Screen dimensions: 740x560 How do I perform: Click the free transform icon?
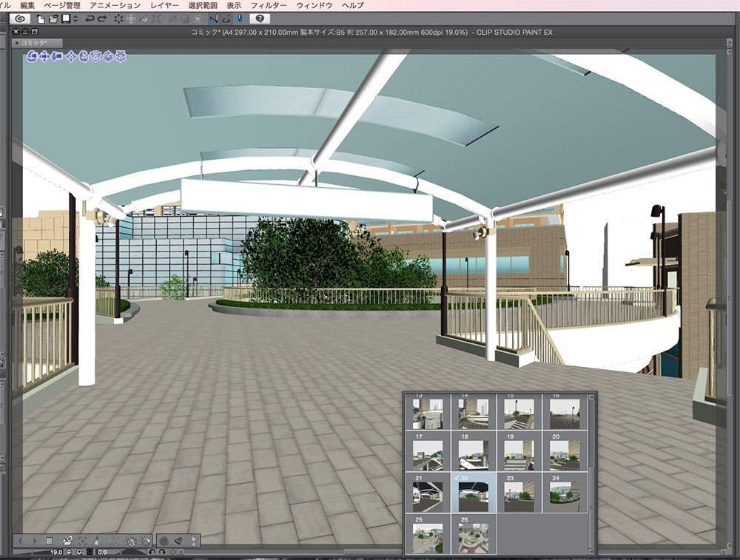[x=156, y=19]
